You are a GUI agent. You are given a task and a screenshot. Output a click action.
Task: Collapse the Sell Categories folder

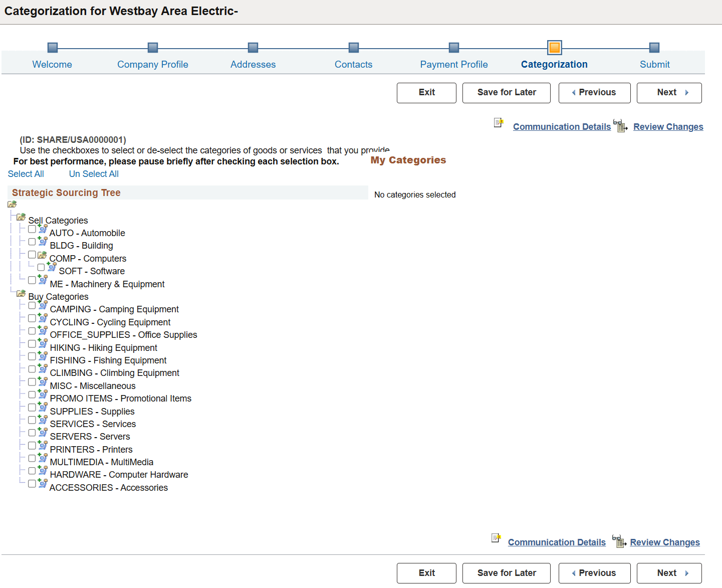point(21,217)
